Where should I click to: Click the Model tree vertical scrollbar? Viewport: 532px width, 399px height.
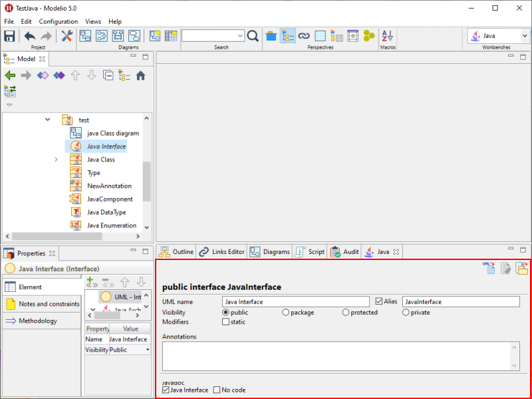(x=146, y=182)
